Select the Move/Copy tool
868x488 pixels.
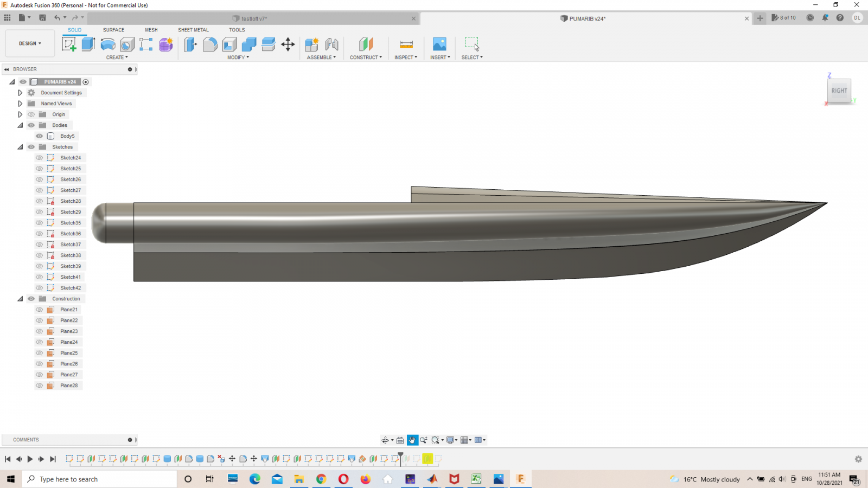point(288,44)
